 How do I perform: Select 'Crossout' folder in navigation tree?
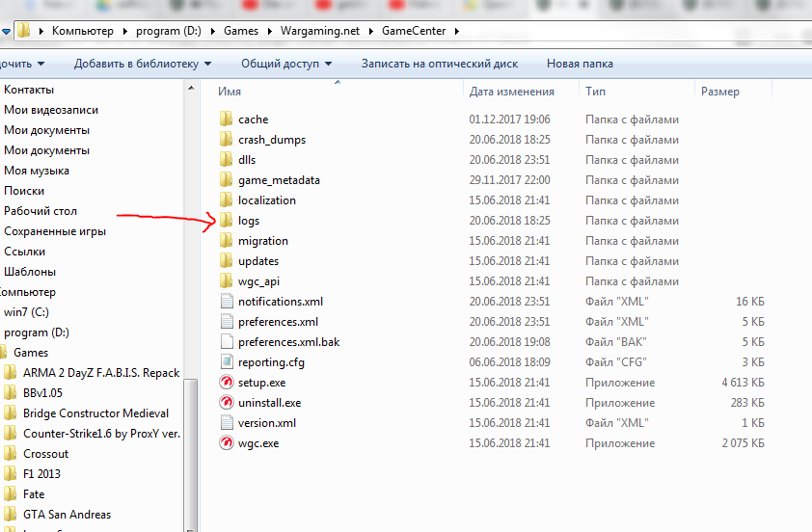(45, 454)
